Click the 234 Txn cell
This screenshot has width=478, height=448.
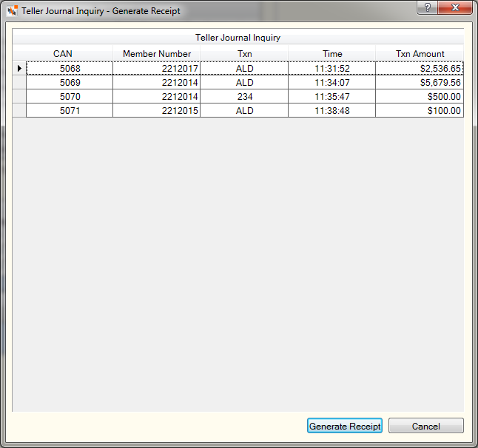244,96
